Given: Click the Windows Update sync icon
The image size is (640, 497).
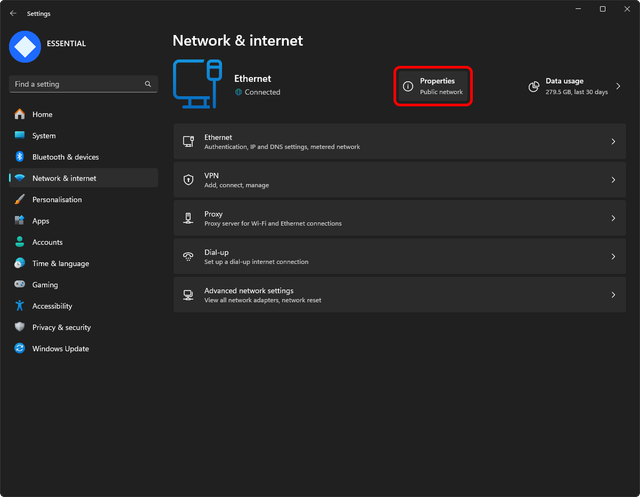Looking at the screenshot, I should 20,348.
